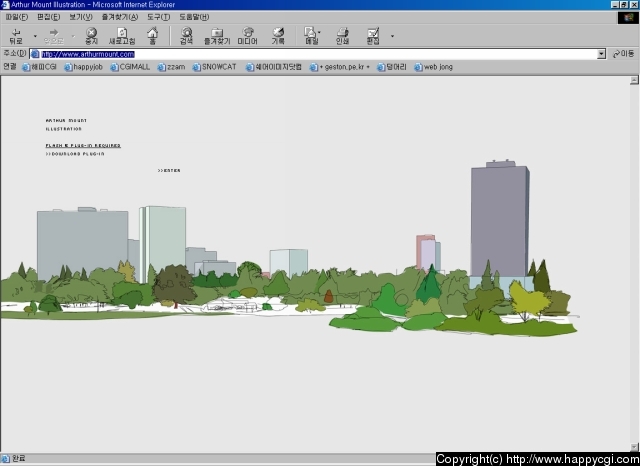The image size is (640, 466).
Task: Click the >>DOWNLOAD PLUG-IN link
Action: 75,154
